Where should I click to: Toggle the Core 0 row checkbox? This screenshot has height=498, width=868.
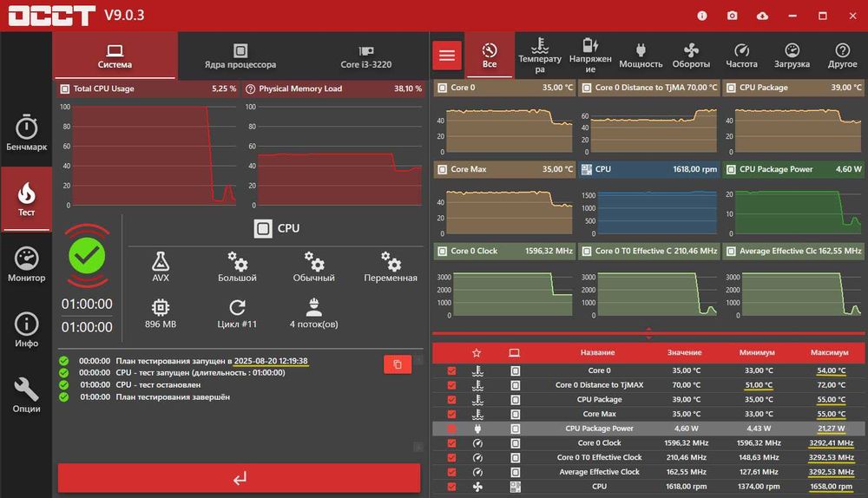click(x=451, y=370)
